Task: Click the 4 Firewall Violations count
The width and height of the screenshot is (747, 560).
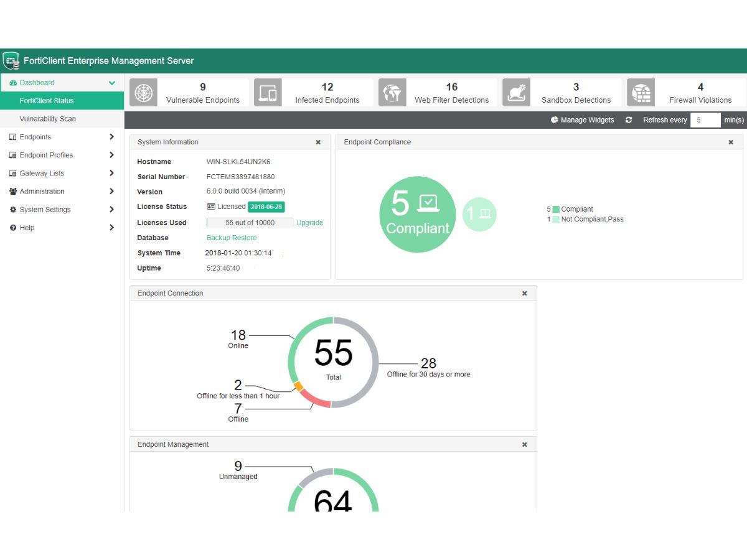Action: [701, 87]
